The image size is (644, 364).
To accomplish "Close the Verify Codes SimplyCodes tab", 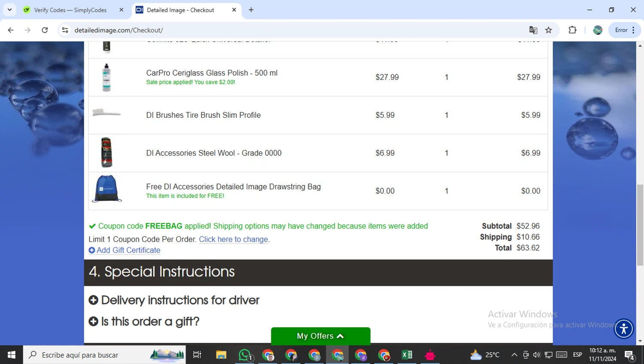I will coord(122,10).
